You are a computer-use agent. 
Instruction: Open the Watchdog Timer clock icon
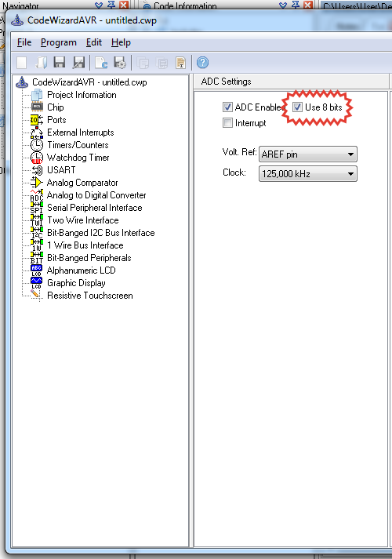coord(36,158)
